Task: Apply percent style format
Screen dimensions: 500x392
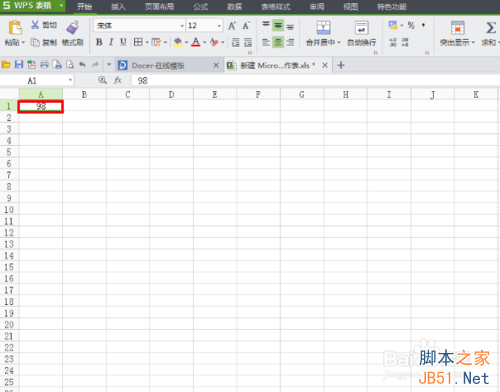Action: [x=411, y=25]
